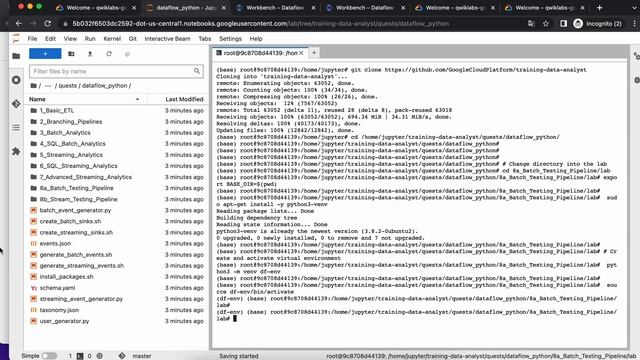Viewport: 640px width, 360px height.
Task: Expand the breadcrumb ellipsis
Action: click(x=48, y=86)
